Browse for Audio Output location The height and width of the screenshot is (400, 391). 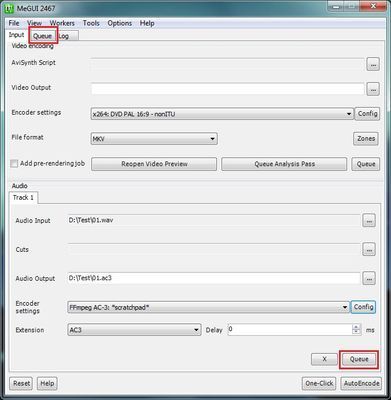tap(369, 279)
